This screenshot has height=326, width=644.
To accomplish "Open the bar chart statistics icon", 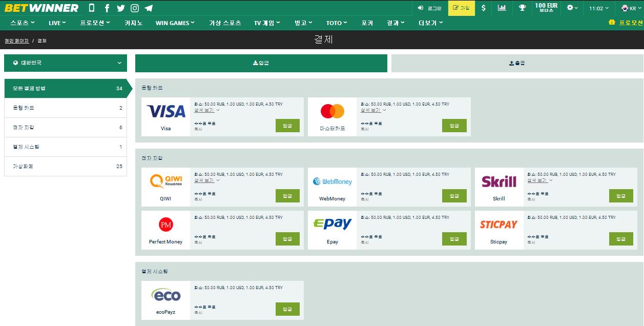I will 502,8.
